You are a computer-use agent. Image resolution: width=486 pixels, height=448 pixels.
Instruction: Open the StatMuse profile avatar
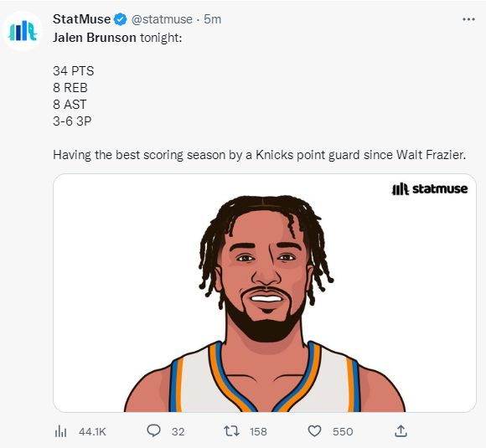tap(23, 31)
